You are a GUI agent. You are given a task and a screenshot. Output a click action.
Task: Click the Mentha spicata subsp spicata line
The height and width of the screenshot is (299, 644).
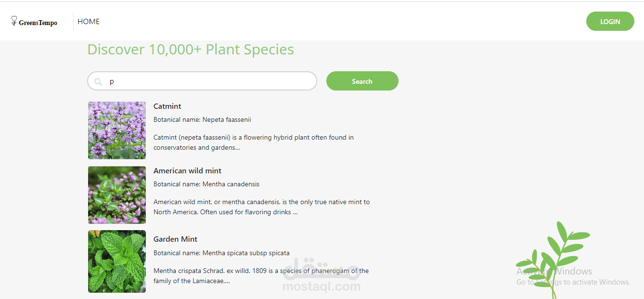[x=221, y=253]
